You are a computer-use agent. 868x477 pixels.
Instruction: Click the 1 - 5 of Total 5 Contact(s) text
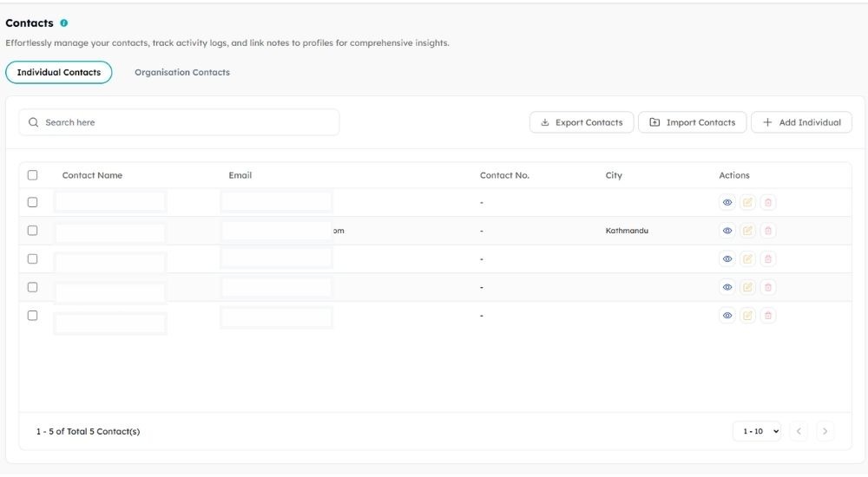point(88,432)
